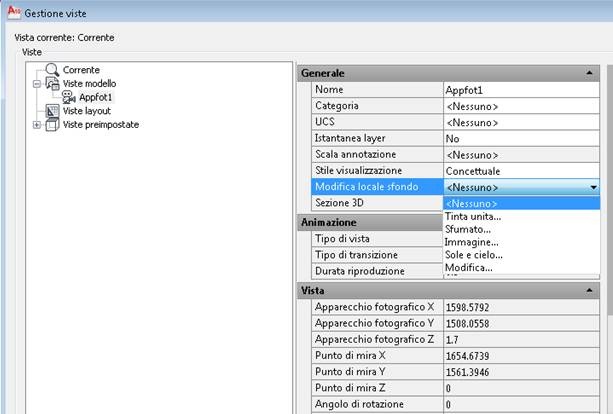Click the Viste modello icon
Screen dimensions: 613x414
coord(52,83)
